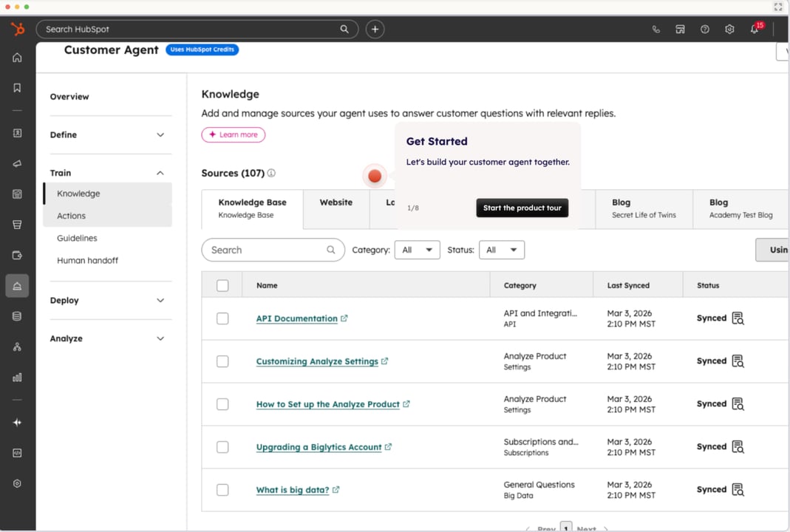
Task: Open Development code icon in sidebar
Action: point(17,453)
